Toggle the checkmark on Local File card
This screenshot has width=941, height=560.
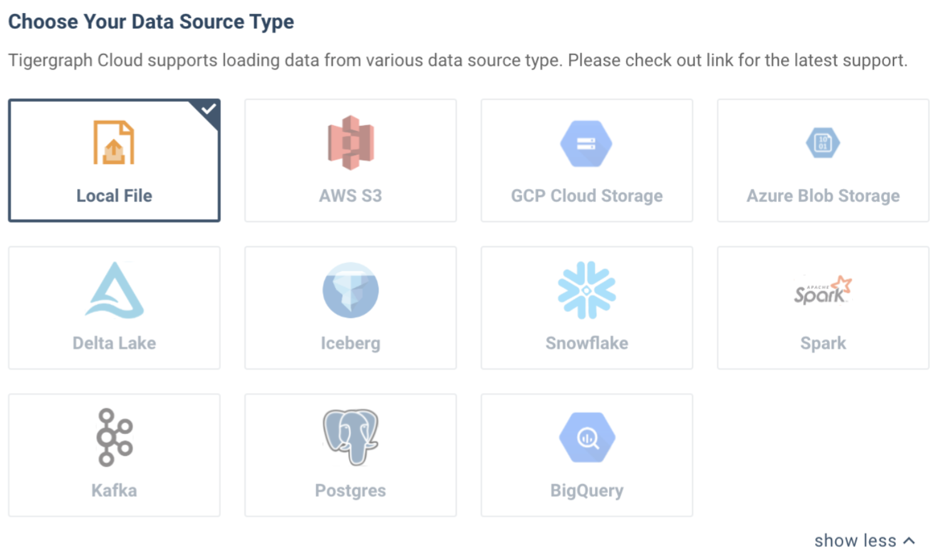click(x=209, y=109)
